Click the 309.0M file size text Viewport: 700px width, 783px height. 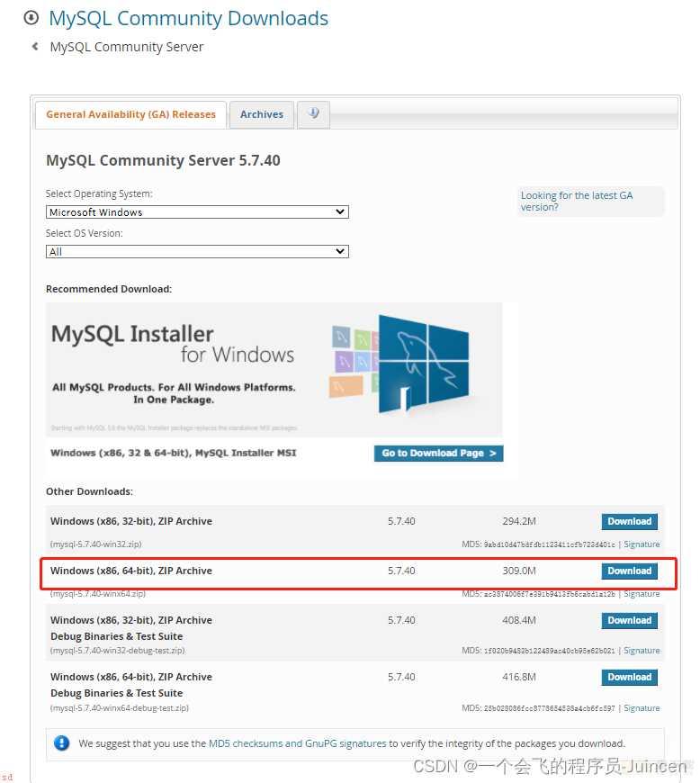(519, 571)
